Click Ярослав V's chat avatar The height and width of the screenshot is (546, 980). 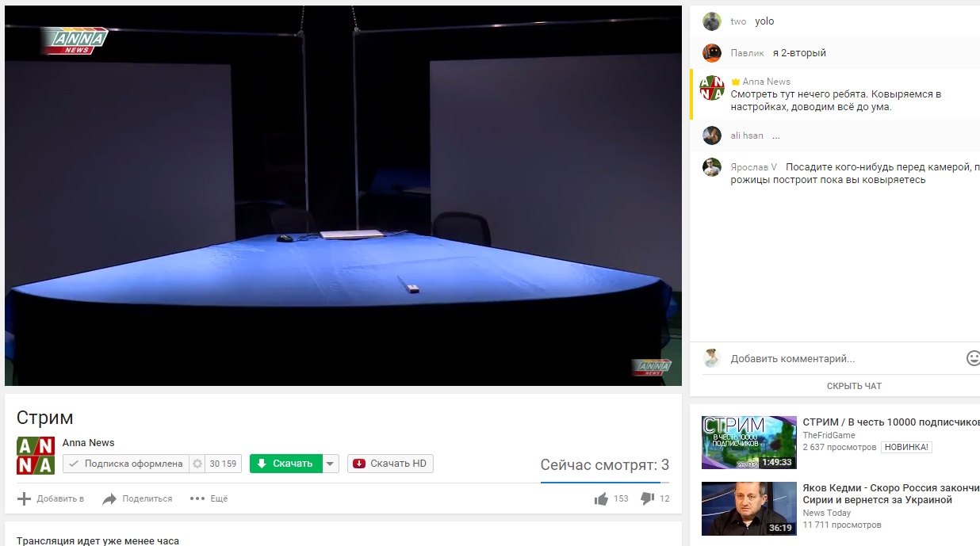pyautogui.click(x=711, y=167)
